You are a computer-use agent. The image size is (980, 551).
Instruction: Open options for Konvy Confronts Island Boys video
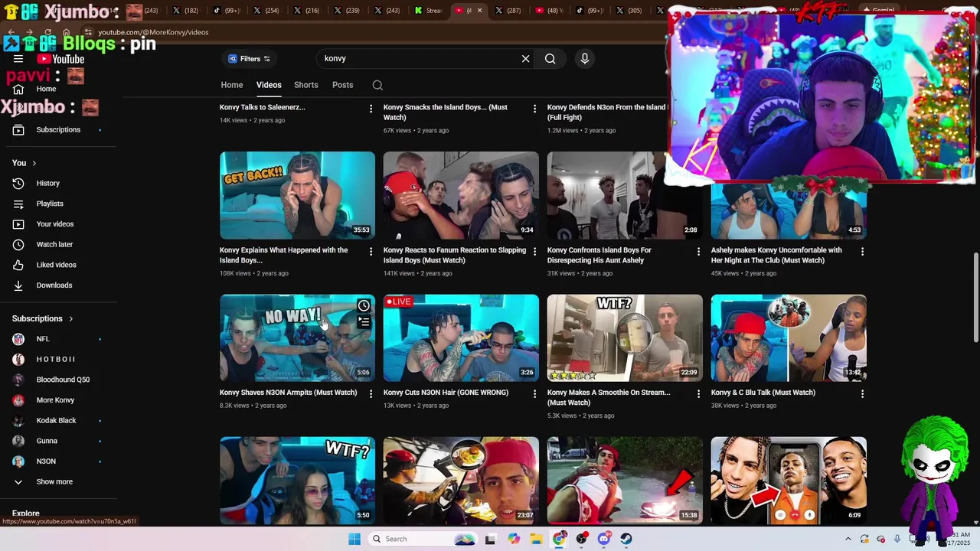pyautogui.click(x=698, y=251)
